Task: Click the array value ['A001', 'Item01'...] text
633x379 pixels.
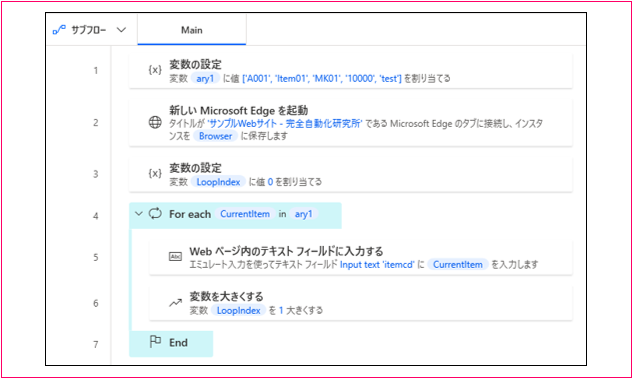Action: tap(322, 78)
